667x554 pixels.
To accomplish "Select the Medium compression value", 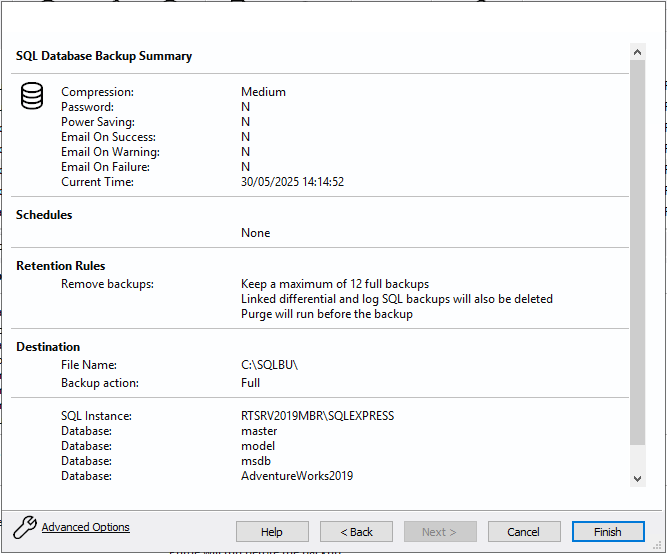I will [263, 92].
